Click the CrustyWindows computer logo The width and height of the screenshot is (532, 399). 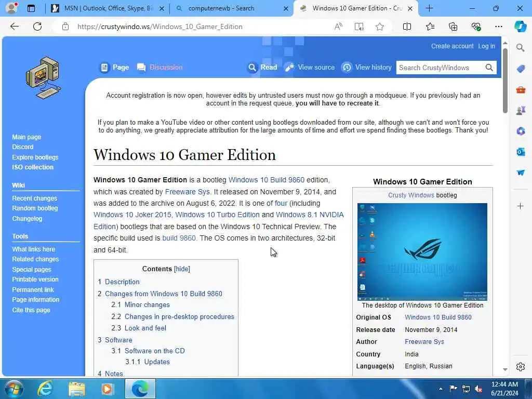(44, 78)
